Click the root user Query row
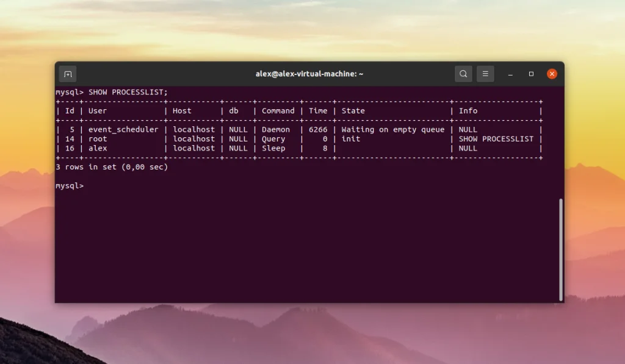 [98, 138]
